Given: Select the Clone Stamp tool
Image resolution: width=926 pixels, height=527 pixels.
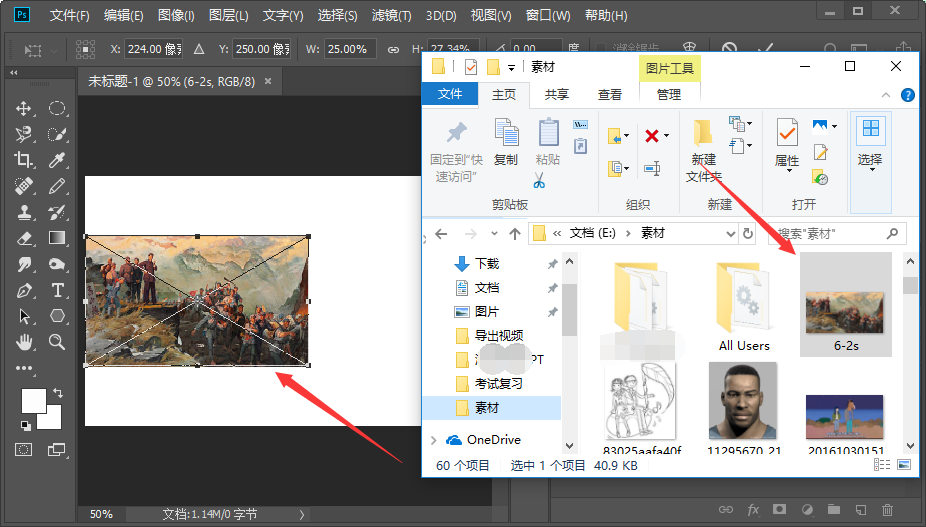Looking at the screenshot, I should point(24,212).
